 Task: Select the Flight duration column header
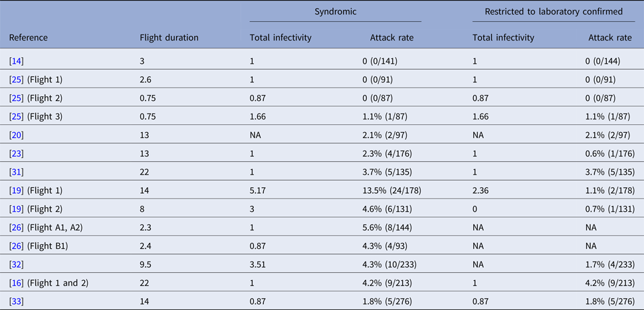[x=169, y=38]
